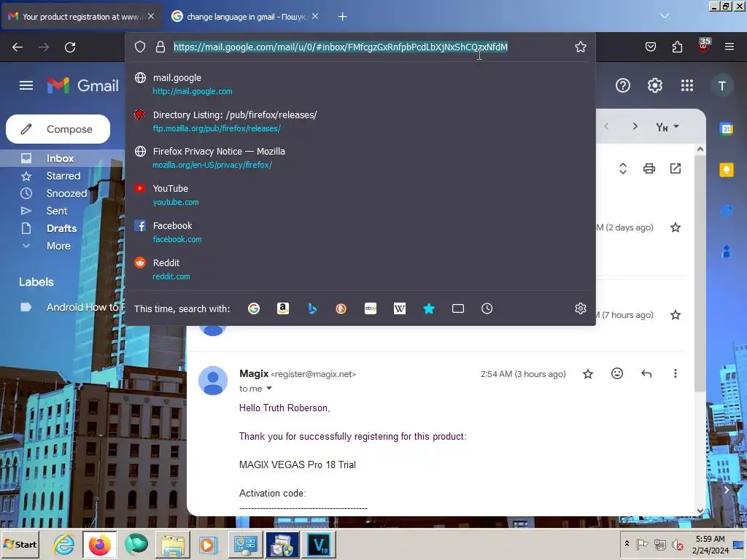Compose a new email
This screenshot has width=747, height=560.
point(58,129)
